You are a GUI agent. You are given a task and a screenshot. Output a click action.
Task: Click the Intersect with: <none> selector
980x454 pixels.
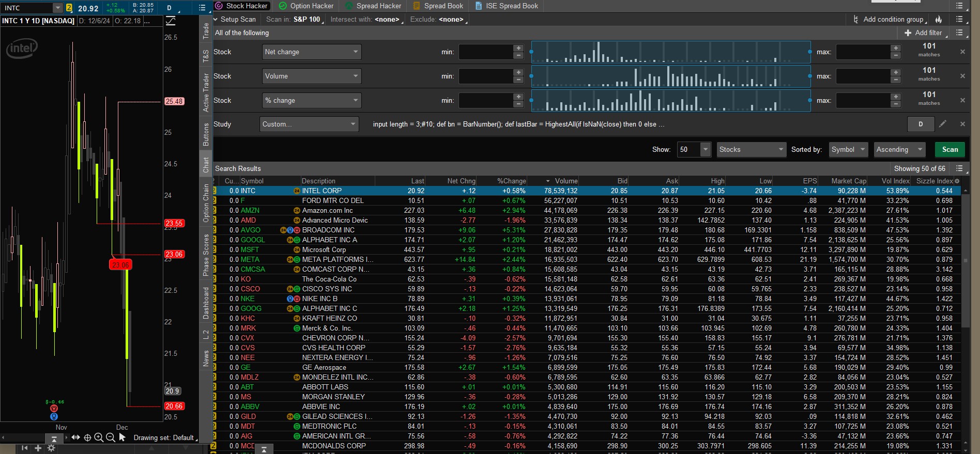[x=367, y=19]
